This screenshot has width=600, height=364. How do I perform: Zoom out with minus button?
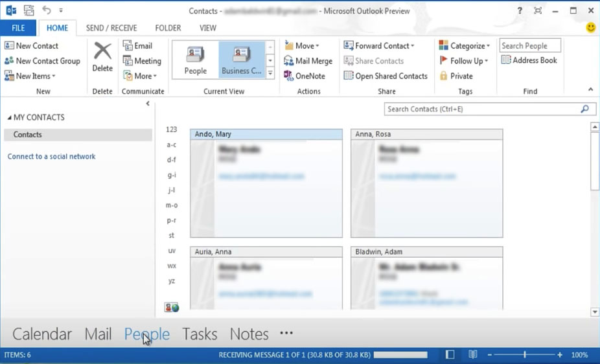point(489,355)
